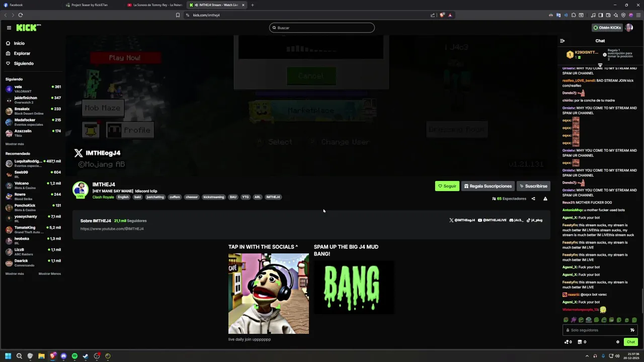Open chat settings gear icon

point(618,342)
